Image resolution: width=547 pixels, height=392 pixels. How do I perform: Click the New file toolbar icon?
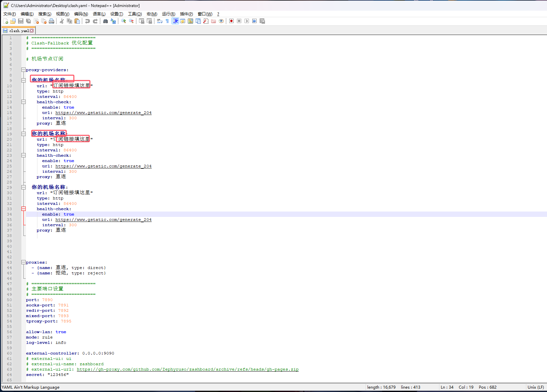point(5,21)
